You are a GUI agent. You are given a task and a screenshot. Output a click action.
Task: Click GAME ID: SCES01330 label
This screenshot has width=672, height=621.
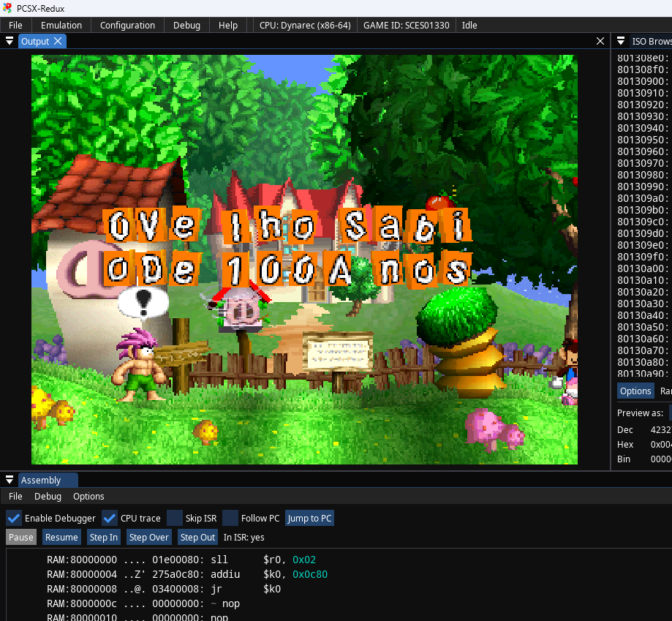point(407,26)
